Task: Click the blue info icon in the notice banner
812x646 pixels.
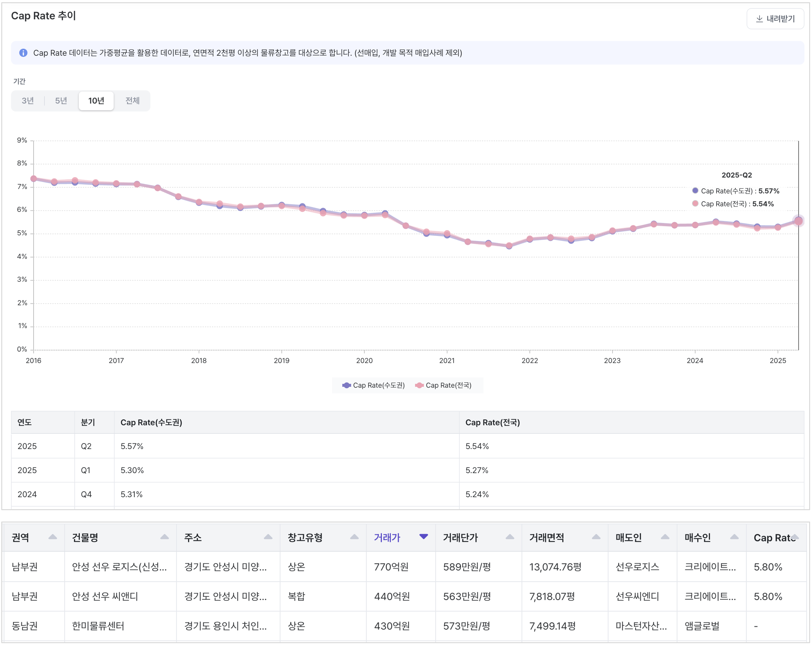Action: [23, 53]
